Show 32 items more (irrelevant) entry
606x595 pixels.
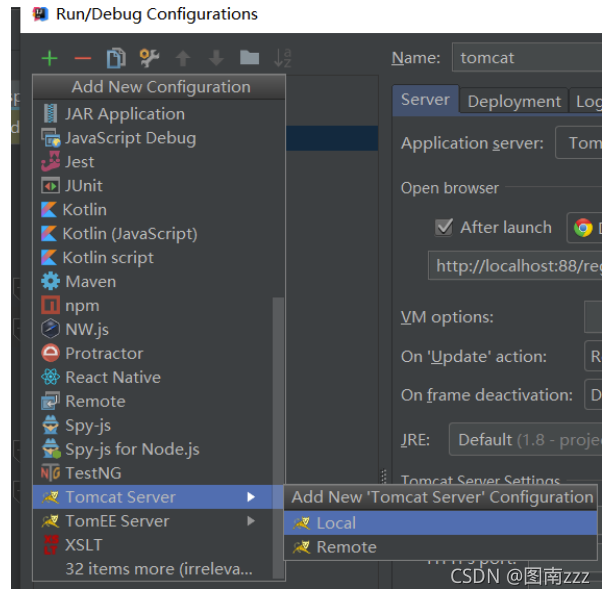point(153,569)
